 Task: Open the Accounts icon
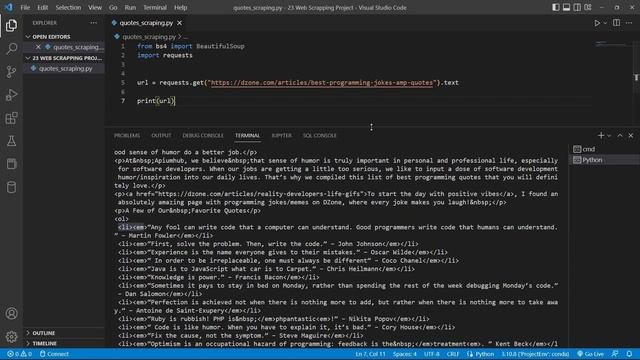point(11,313)
